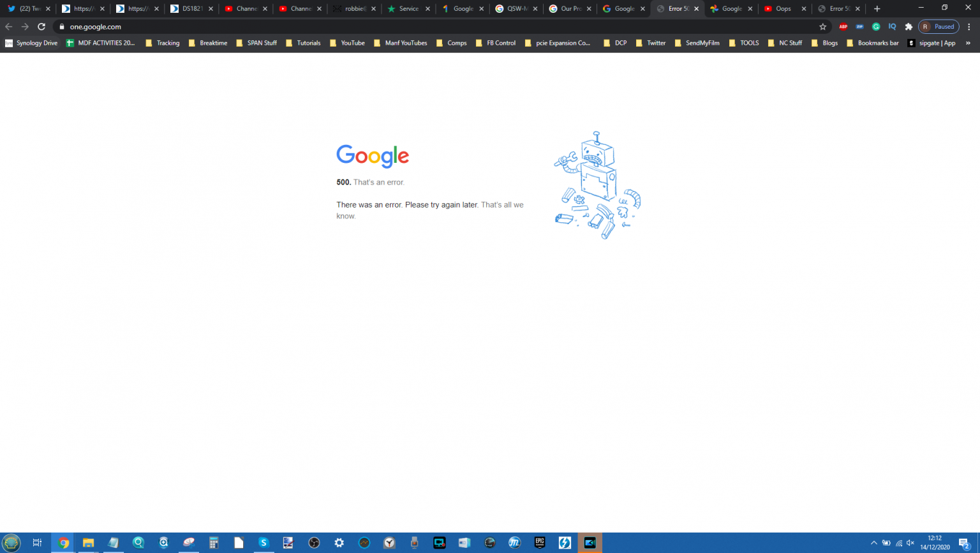The height and width of the screenshot is (553, 980).
Task: View site info via the padlock icon
Action: point(62,27)
